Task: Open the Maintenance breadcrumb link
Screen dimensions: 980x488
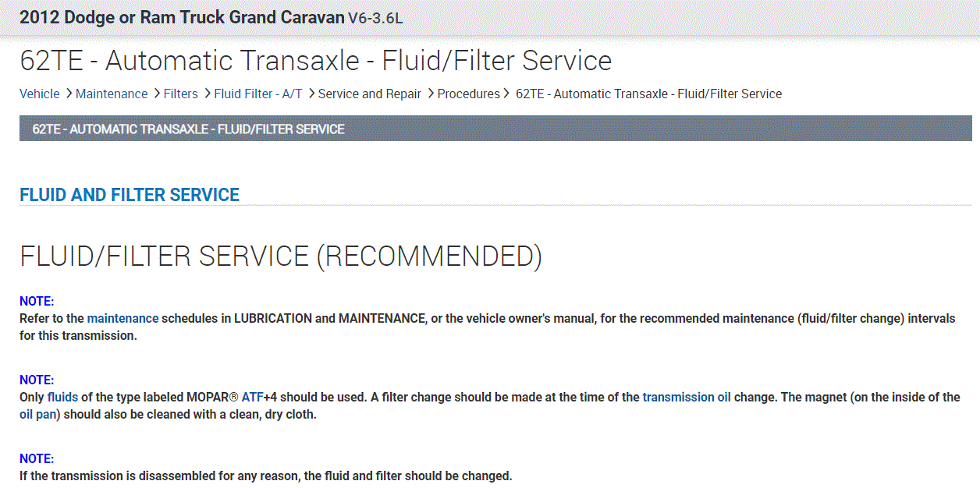Action: [x=112, y=94]
